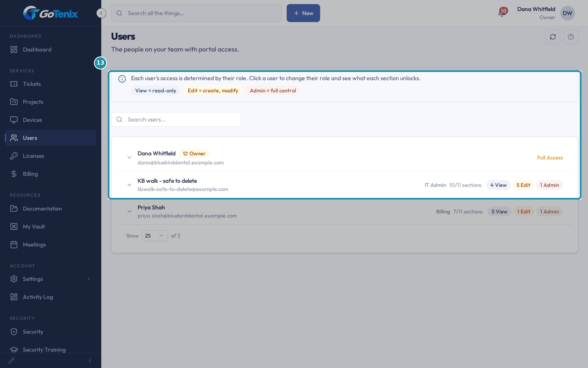Viewport: 588px width, 368px height.
Task: Expand the Priya Shah user row
Action: [129, 212]
